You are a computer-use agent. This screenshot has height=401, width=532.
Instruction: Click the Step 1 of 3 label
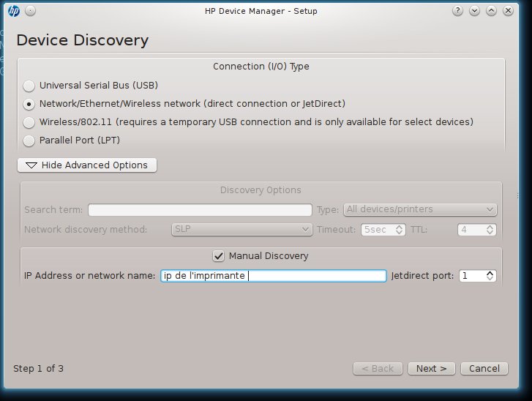(x=38, y=368)
